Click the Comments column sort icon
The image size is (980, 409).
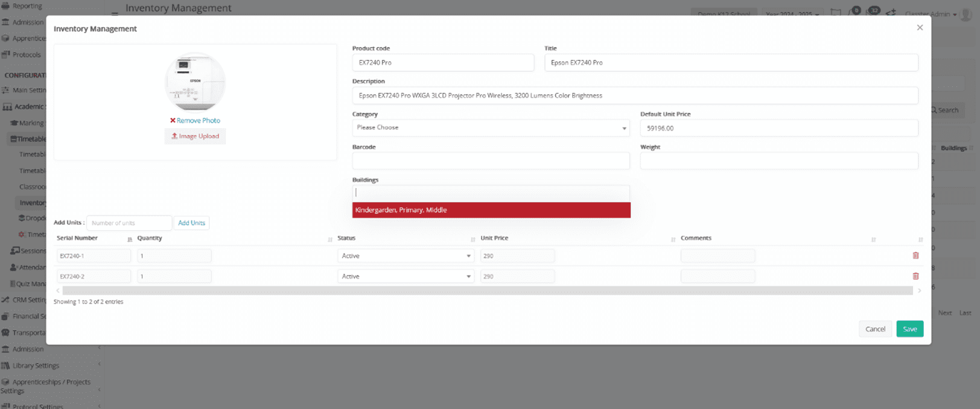[873, 240]
